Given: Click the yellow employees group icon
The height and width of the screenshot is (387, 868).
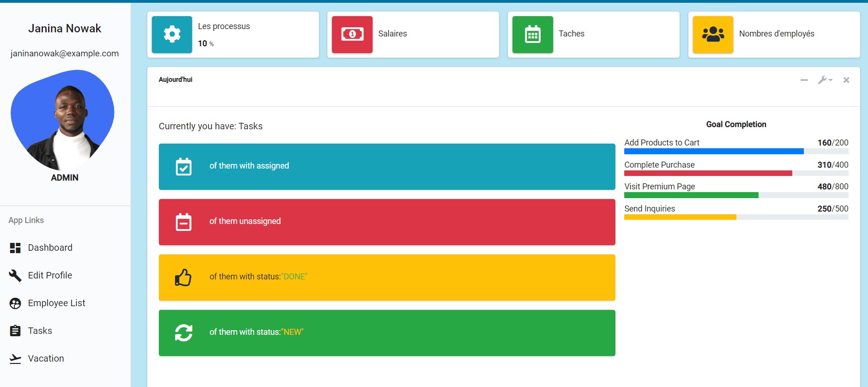Looking at the screenshot, I should (713, 35).
